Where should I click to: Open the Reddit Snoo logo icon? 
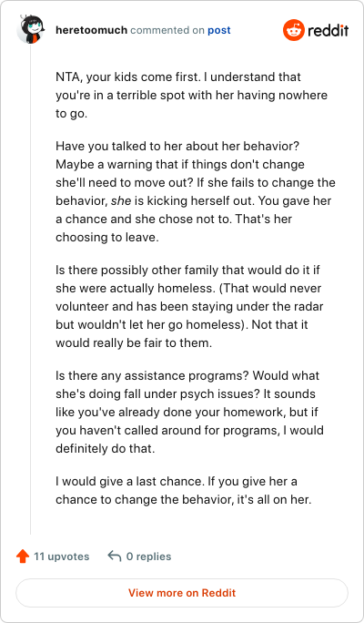[293, 30]
